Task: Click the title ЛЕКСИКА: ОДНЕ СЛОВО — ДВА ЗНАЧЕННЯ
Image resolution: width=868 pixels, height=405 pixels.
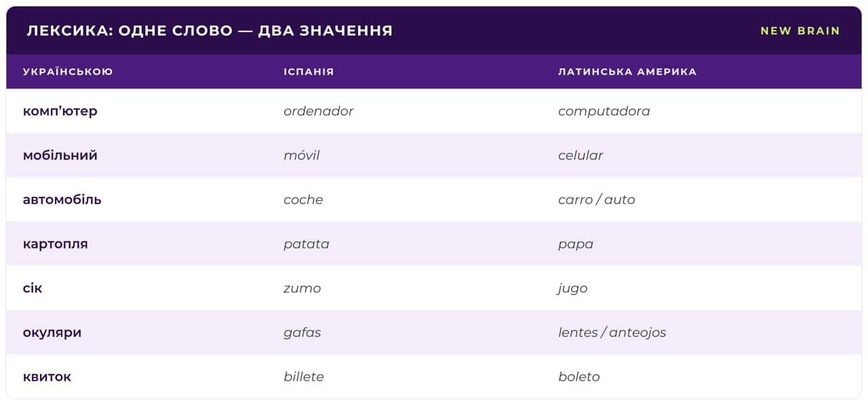Action: pyautogui.click(x=210, y=31)
